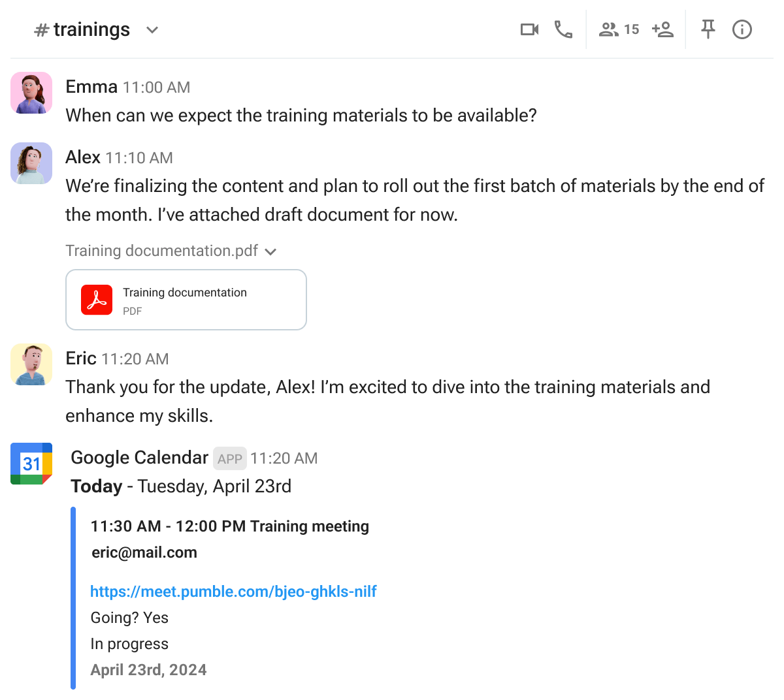Open the Training documentation PDF card

pyautogui.click(x=186, y=300)
